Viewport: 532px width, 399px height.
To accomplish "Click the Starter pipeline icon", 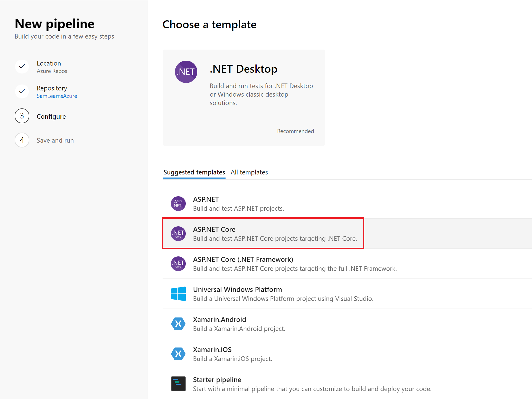I will coord(178,384).
